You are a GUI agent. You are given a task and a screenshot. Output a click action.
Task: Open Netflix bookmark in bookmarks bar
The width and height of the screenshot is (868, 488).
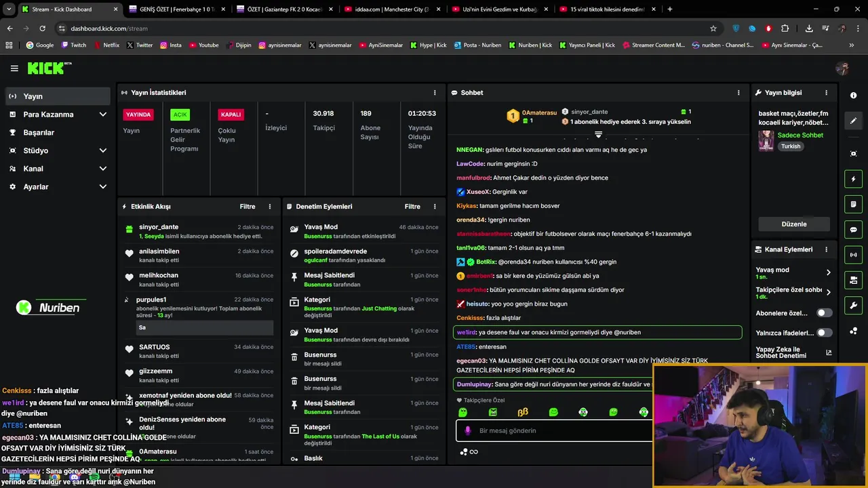point(106,45)
